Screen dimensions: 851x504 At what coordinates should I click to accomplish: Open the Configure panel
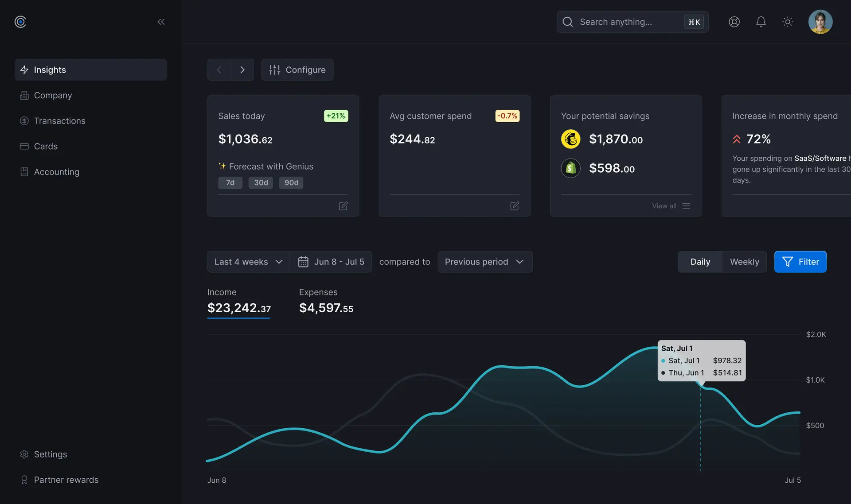pos(297,70)
